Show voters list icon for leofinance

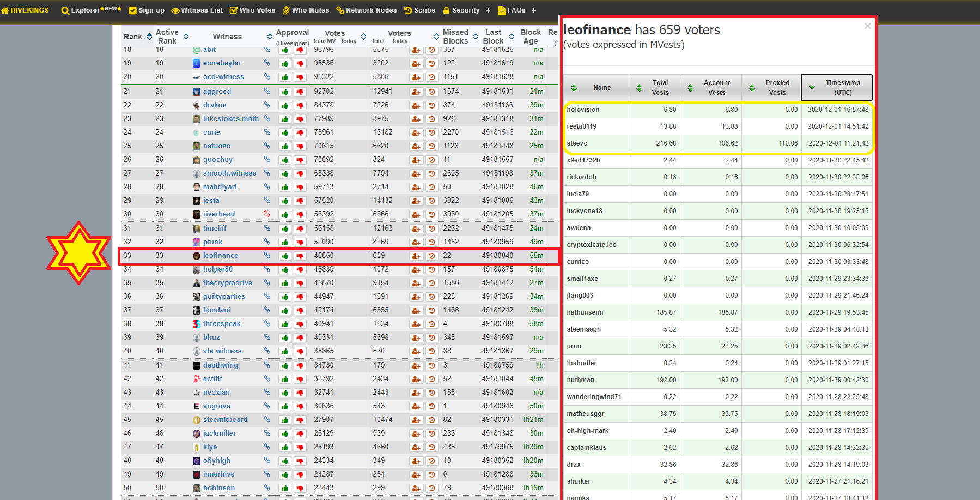pyautogui.click(x=416, y=256)
